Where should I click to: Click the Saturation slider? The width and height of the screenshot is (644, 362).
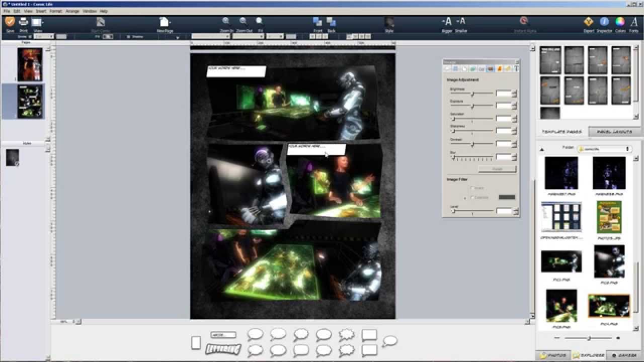point(471,119)
